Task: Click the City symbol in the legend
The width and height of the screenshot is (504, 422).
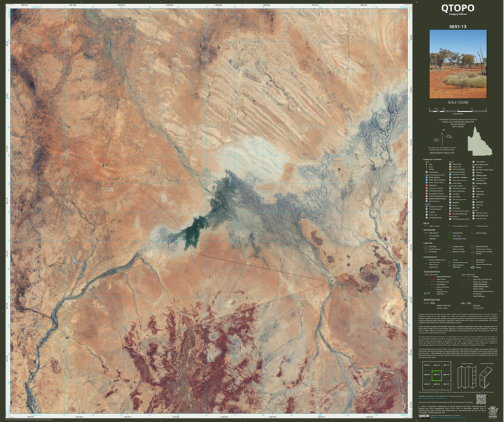Action: pos(427,164)
